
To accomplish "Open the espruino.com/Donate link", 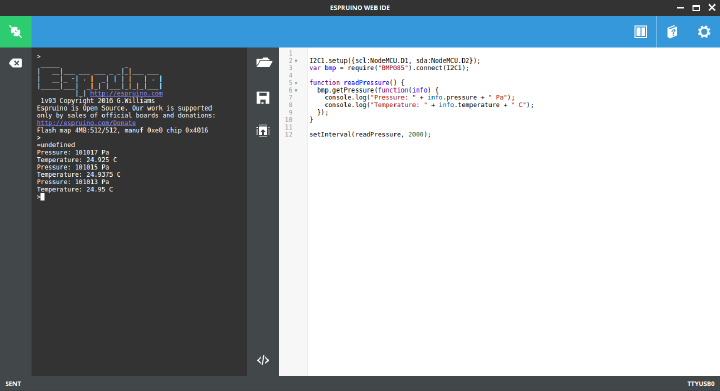I will pos(86,123).
